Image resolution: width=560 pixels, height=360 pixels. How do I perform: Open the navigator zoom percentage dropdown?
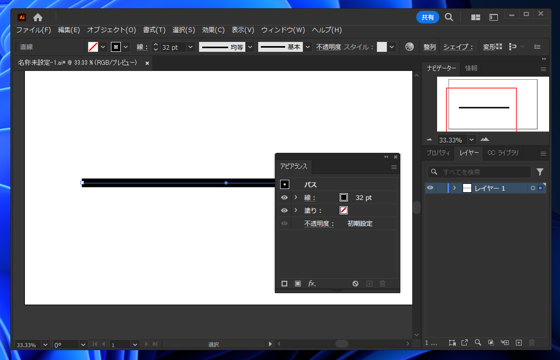tap(471, 140)
